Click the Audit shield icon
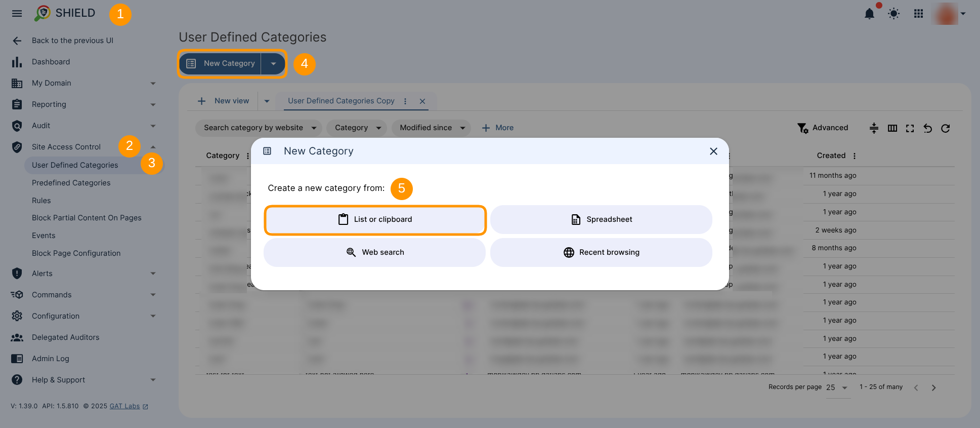980x428 pixels. coord(17,126)
